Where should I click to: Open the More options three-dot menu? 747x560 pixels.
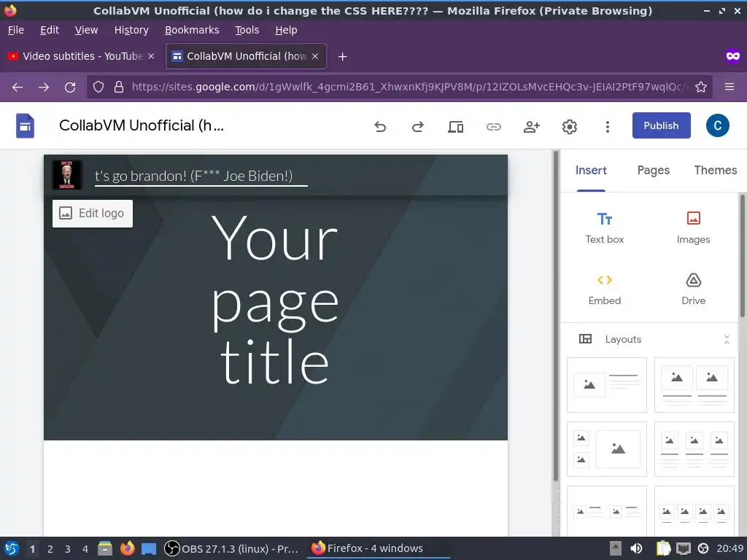pos(607,127)
